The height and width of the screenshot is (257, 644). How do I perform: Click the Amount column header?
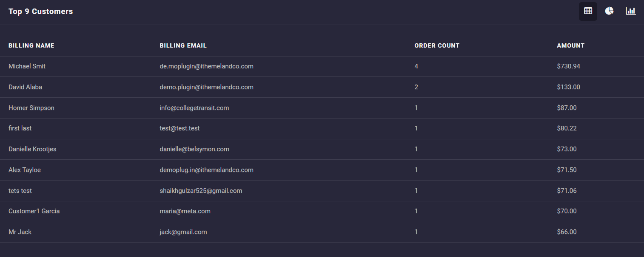(570, 45)
